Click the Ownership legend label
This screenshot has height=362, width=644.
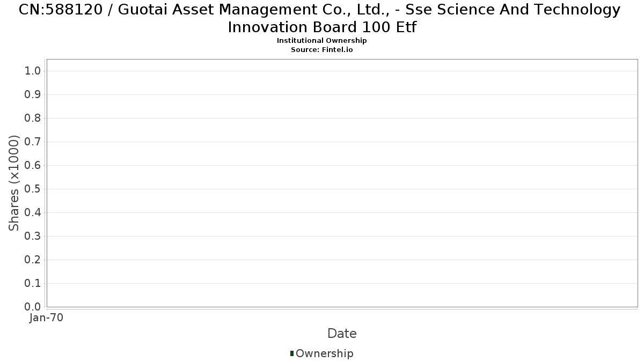pos(324,353)
